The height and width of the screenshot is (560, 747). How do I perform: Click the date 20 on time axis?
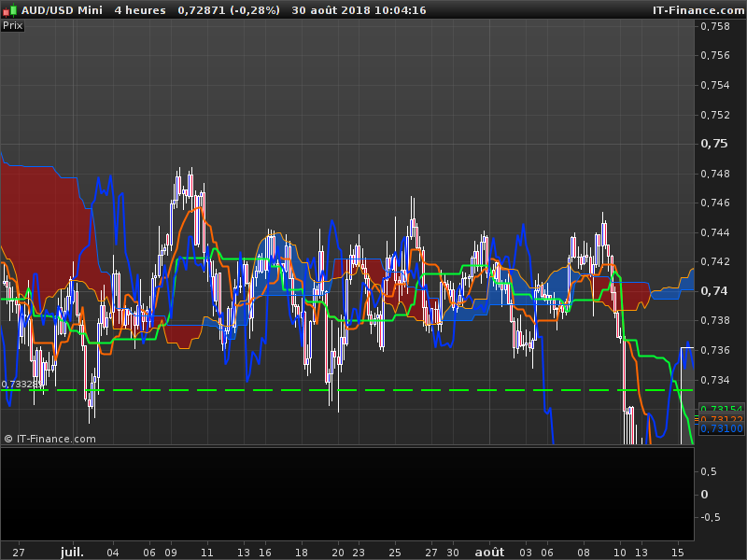(x=338, y=553)
